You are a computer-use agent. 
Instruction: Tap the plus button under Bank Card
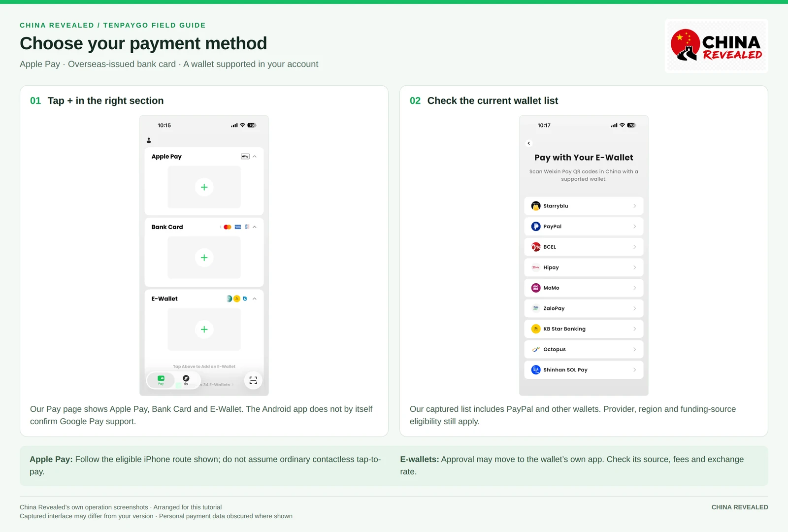click(204, 258)
